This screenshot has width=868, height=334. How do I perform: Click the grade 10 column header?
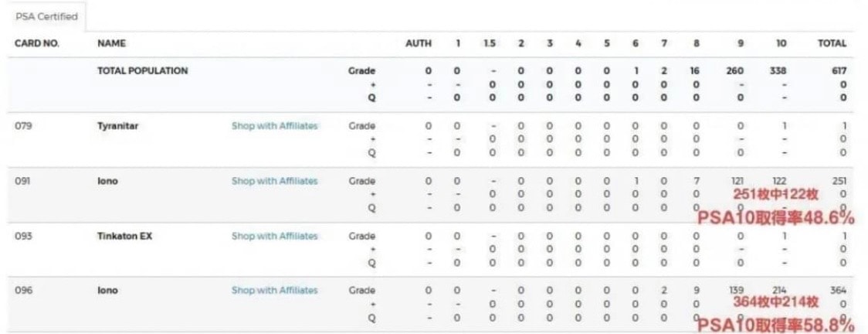781,43
